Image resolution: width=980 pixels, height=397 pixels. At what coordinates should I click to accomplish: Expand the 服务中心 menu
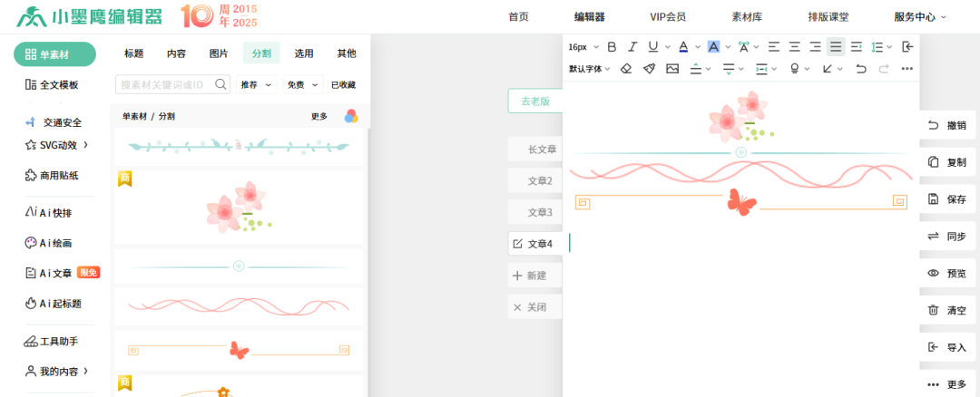tap(920, 17)
